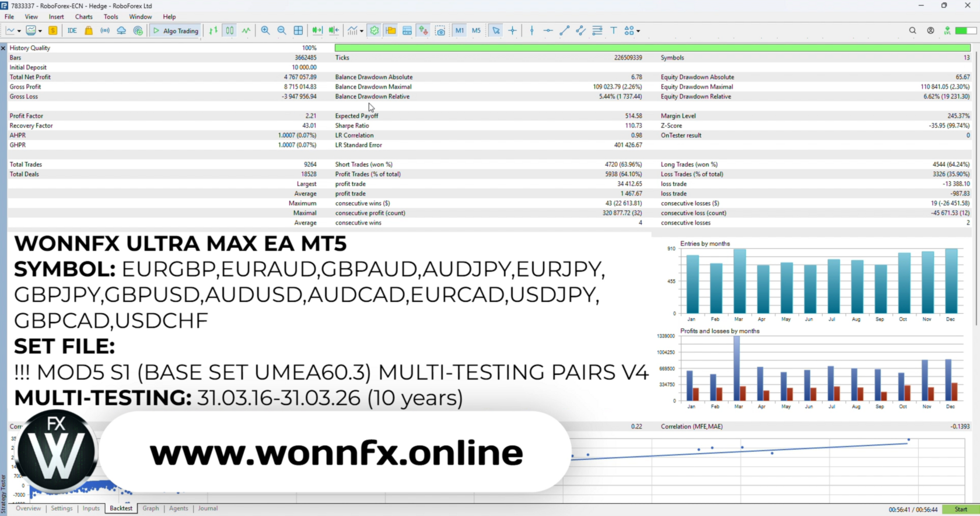Click the green-and-red arrows toolbar icon
980x516 pixels.
pos(423,31)
